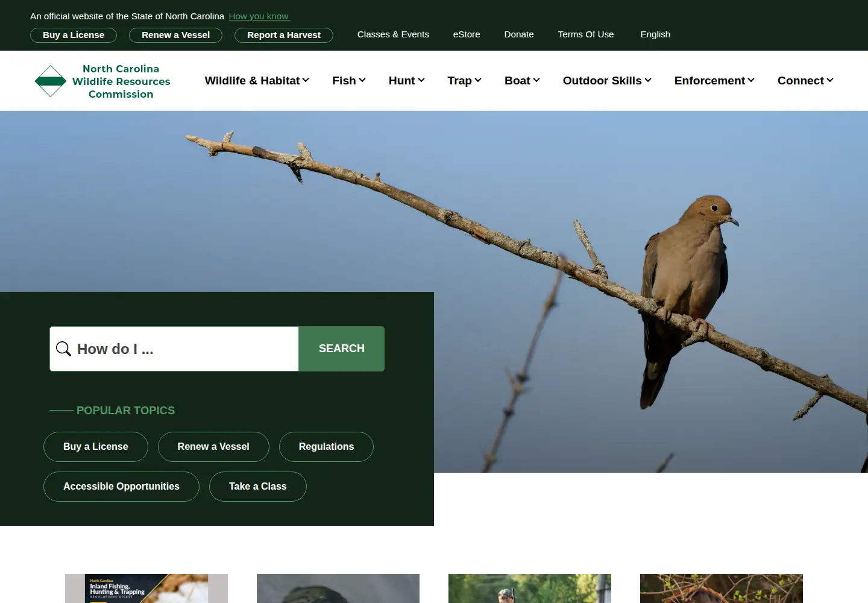Expand the Hunt navigation menu
The width and height of the screenshot is (868, 603).
coord(407,80)
